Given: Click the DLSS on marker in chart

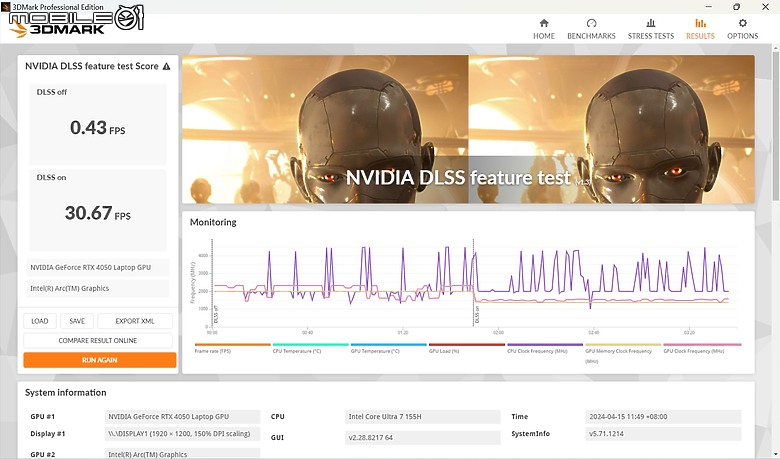Looking at the screenshot, I should click(x=477, y=314).
